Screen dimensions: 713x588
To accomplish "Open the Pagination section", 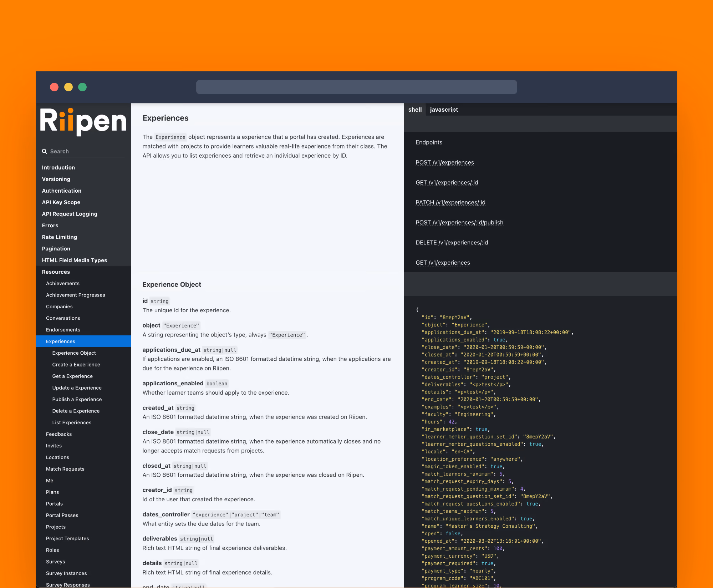I will (x=56, y=249).
